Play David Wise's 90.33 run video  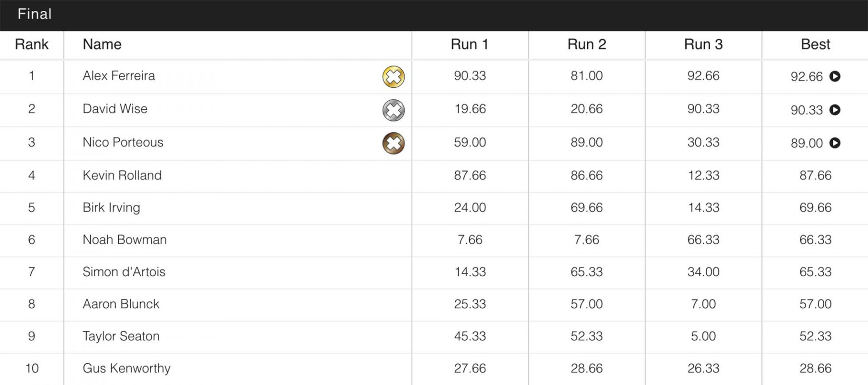(x=835, y=110)
